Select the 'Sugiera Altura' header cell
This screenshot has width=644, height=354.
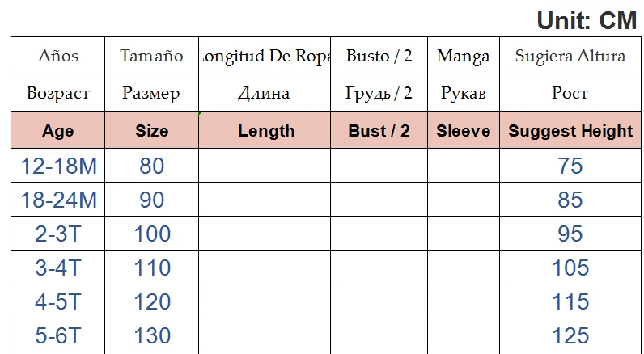[x=570, y=57]
